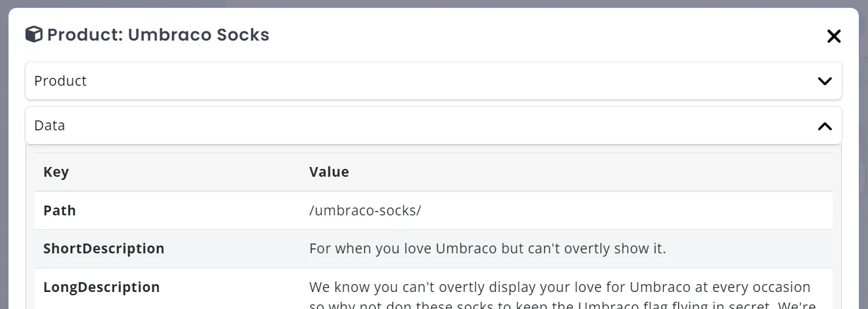This screenshot has width=868, height=309.
Task: Collapse the Data section with its chevron
Action: point(824,126)
